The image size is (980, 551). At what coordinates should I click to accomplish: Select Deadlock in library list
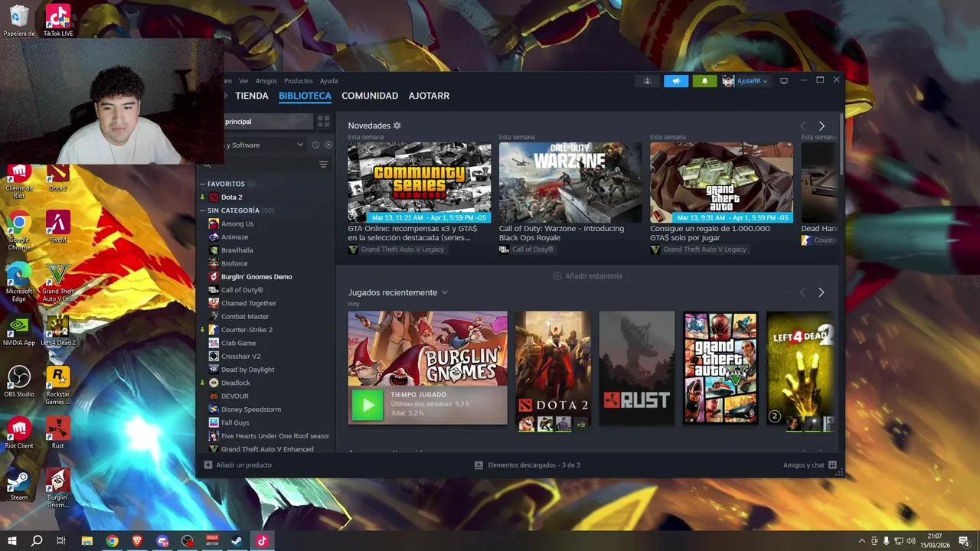[236, 383]
